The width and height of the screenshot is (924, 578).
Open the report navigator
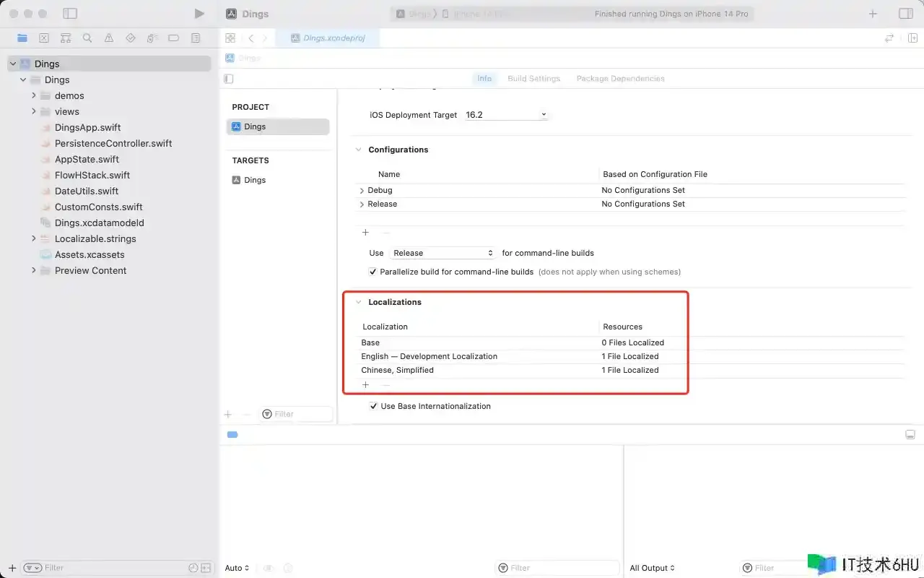(196, 38)
